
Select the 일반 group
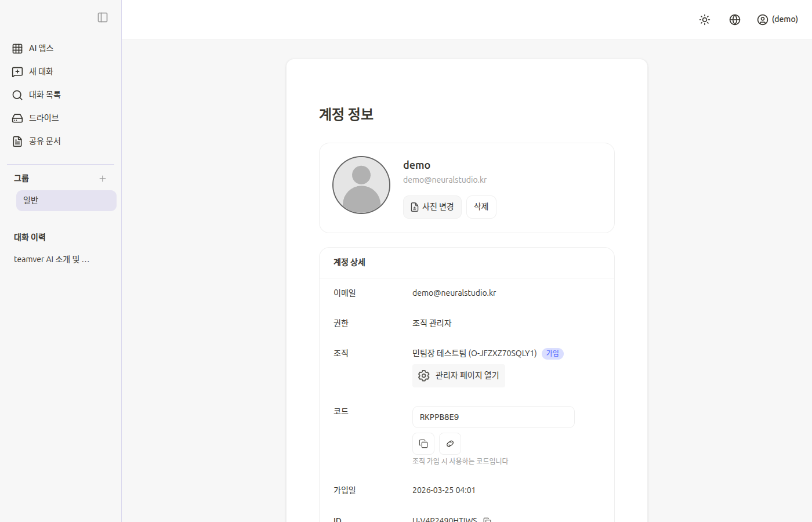tap(66, 201)
